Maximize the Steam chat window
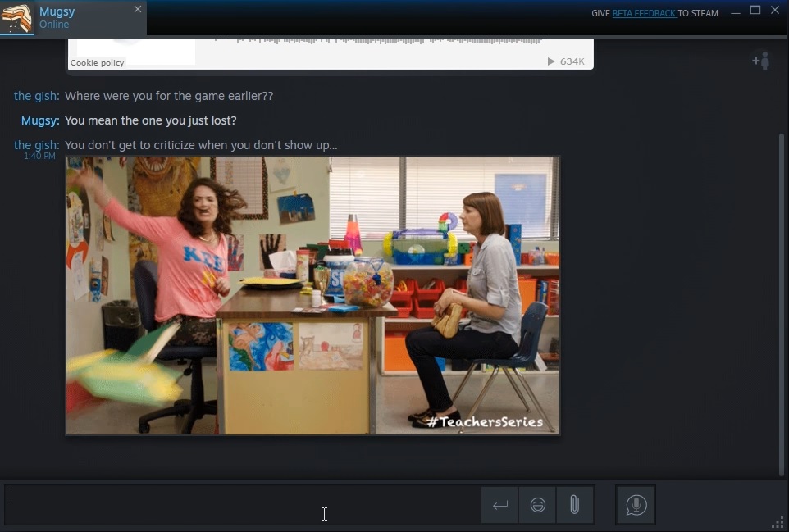This screenshot has width=789, height=532. tap(755, 10)
